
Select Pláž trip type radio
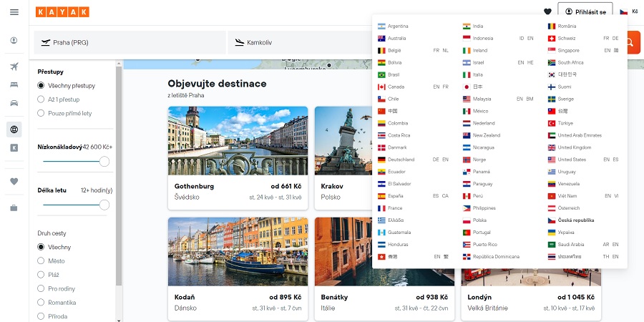coord(41,274)
